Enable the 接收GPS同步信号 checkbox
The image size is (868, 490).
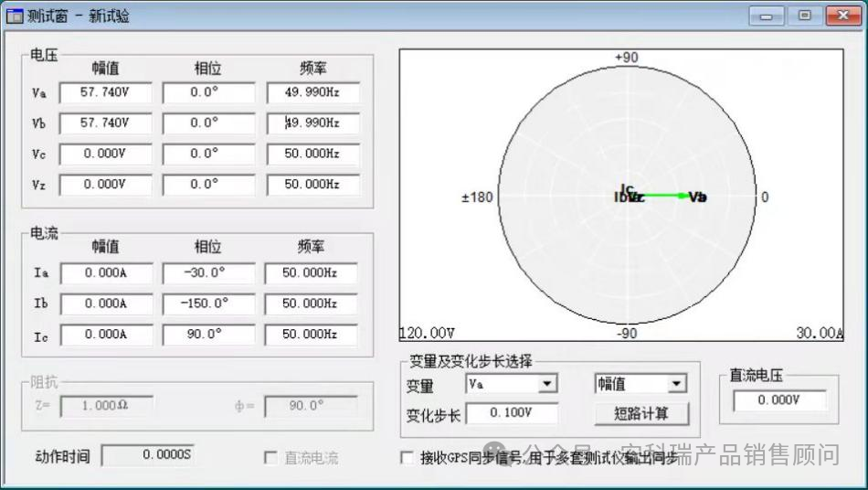407,457
